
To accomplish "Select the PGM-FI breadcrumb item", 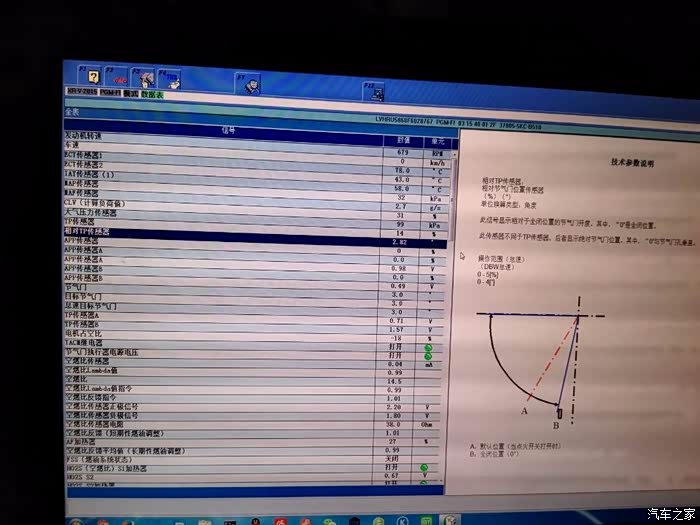I will (109, 93).
